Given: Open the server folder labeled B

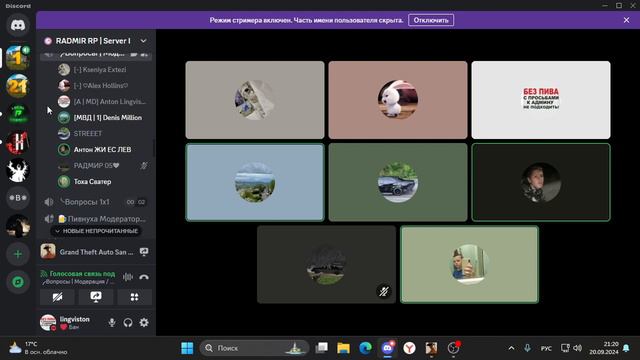Looking at the screenshot, I should (x=18, y=198).
